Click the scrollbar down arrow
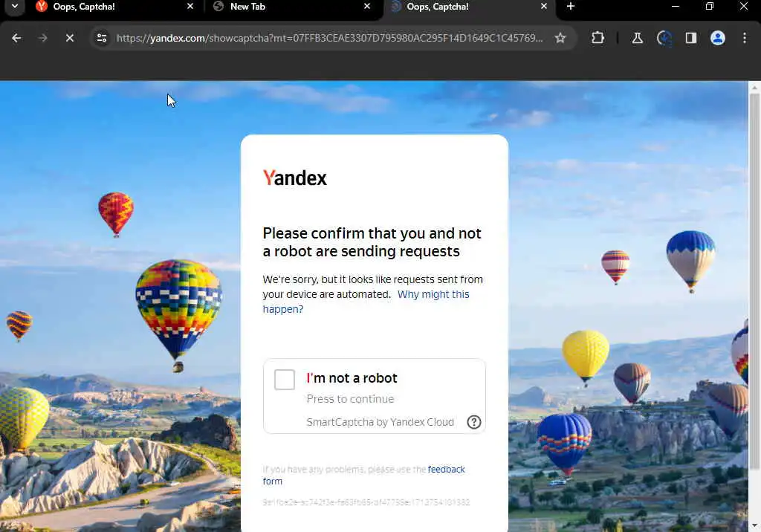This screenshot has width=761, height=532. click(x=754, y=525)
